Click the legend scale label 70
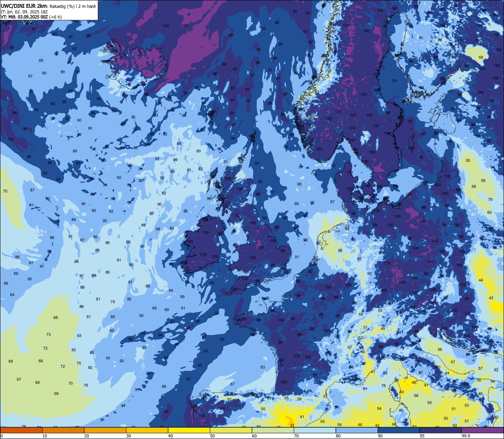Screen dimensions: 504x439 [x=296, y=436]
